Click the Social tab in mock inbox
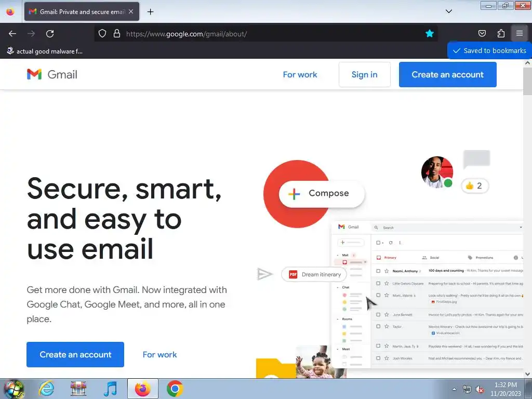532x399 pixels. pos(431,258)
